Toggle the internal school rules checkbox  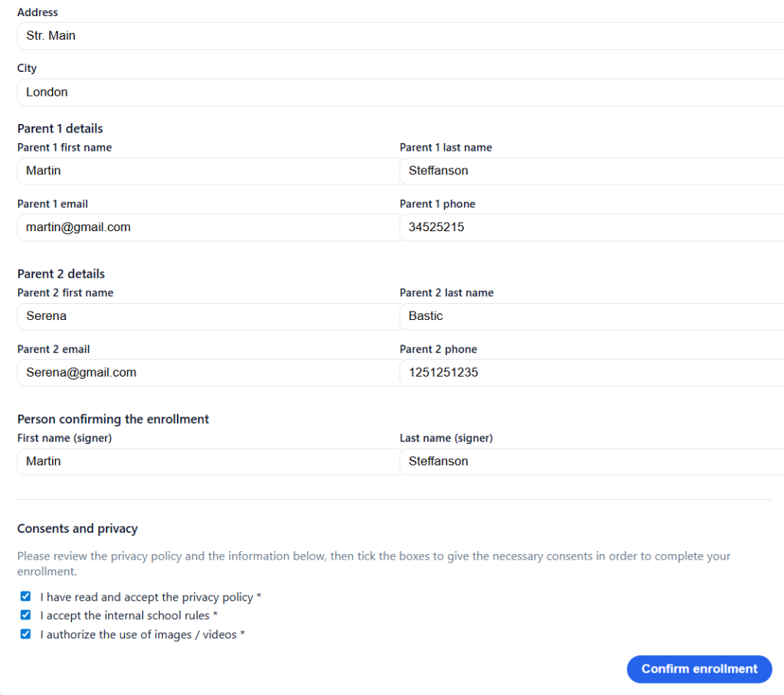pyautogui.click(x=25, y=615)
